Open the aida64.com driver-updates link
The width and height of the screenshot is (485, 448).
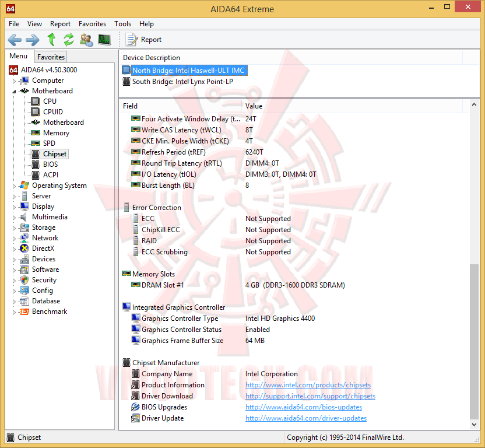tap(306, 418)
